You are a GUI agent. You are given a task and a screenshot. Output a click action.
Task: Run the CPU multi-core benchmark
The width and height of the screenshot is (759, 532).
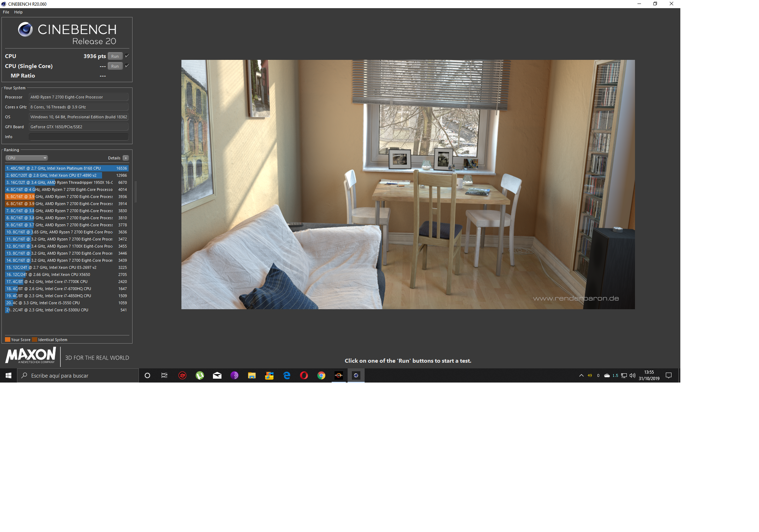115,56
